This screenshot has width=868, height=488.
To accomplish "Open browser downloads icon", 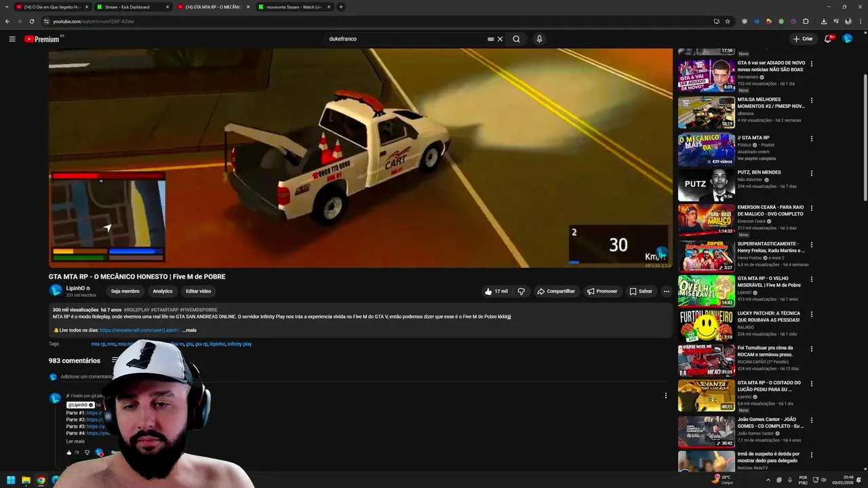I will pos(823,21).
